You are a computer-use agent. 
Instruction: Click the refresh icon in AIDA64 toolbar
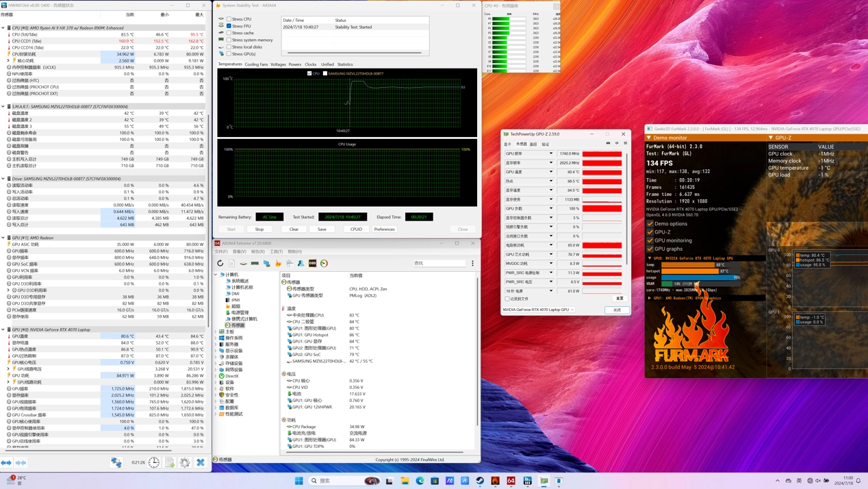point(220,263)
